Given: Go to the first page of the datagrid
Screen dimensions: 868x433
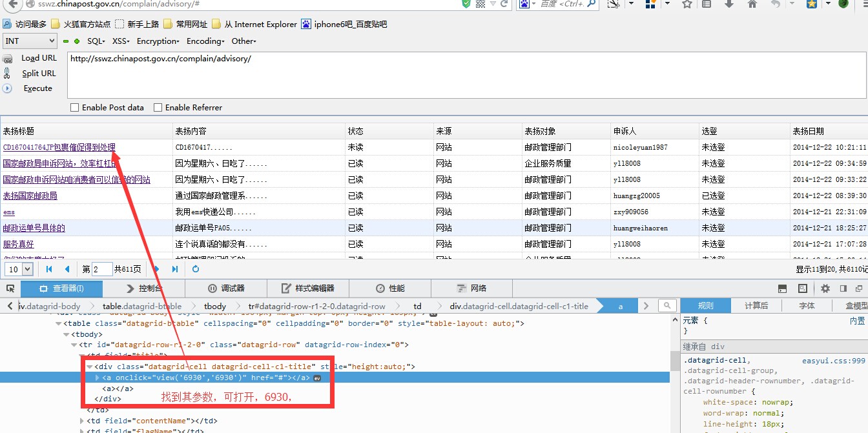Looking at the screenshot, I should 49,269.
